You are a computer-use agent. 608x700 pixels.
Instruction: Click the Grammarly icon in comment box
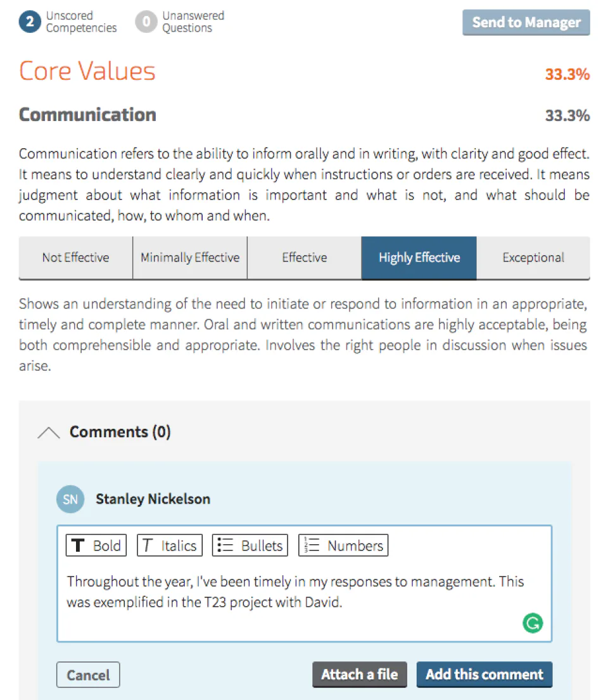533,623
